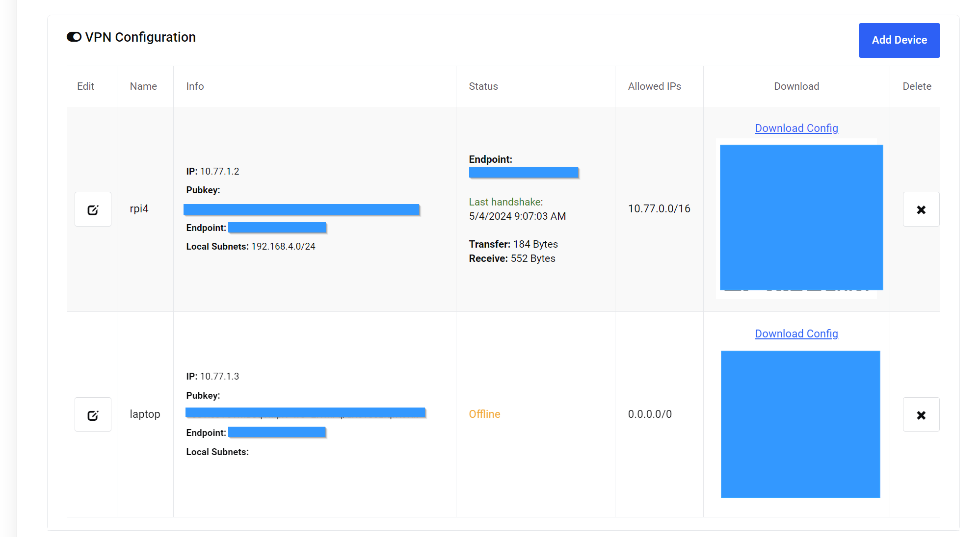Click the Add Device button

(899, 40)
